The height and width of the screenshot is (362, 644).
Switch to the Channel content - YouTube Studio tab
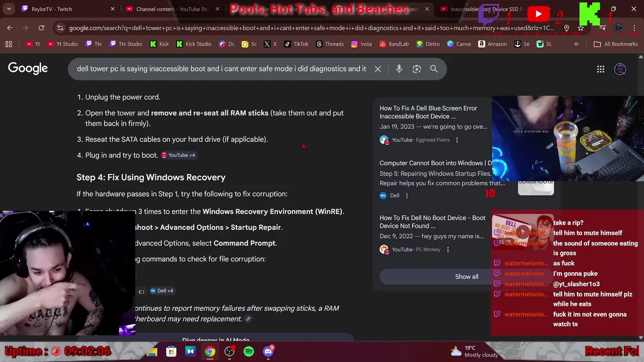point(171,9)
